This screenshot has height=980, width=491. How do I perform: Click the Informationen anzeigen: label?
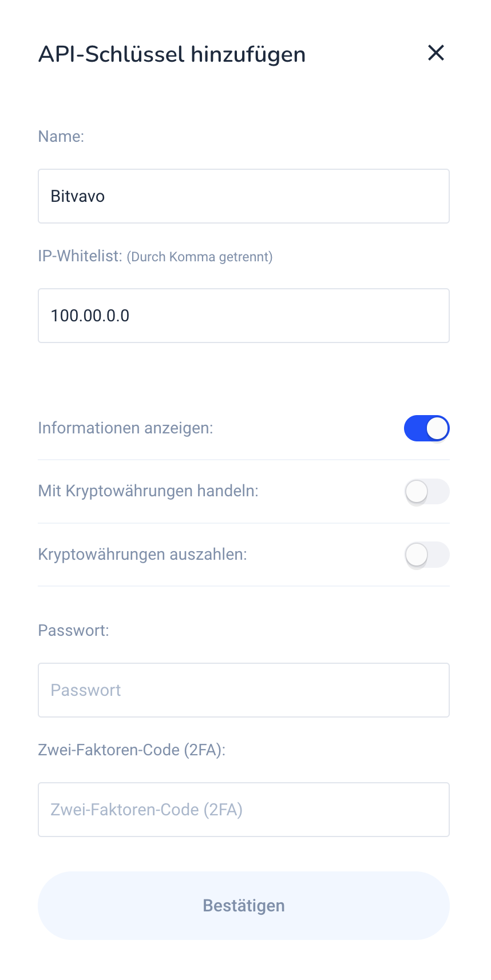point(126,428)
